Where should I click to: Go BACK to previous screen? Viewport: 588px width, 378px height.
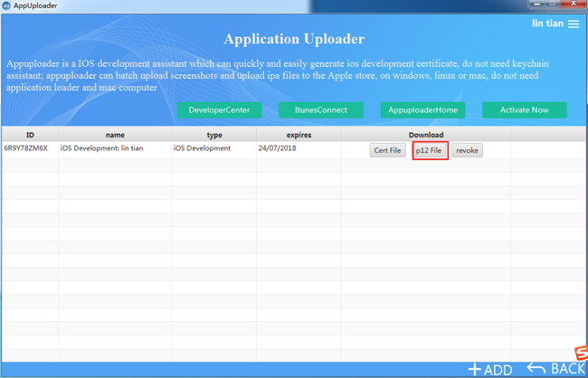(556, 369)
